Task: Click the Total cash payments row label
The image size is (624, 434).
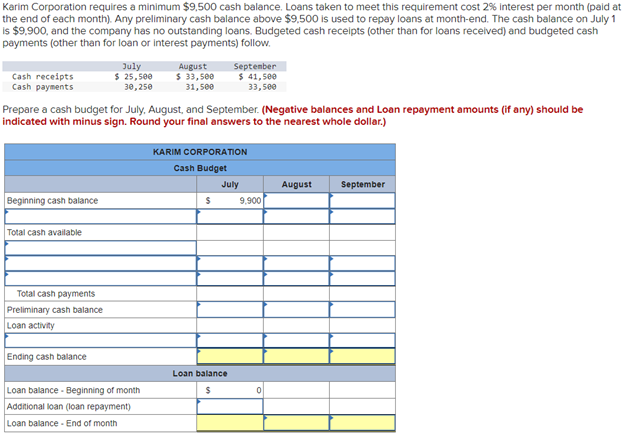Action: click(x=56, y=294)
